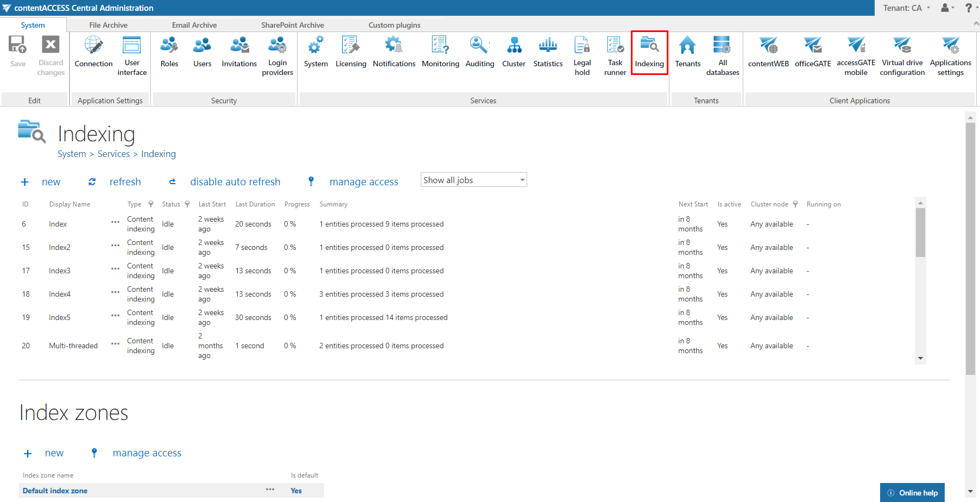Open the Tenant: CA dropdown

pos(906,8)
